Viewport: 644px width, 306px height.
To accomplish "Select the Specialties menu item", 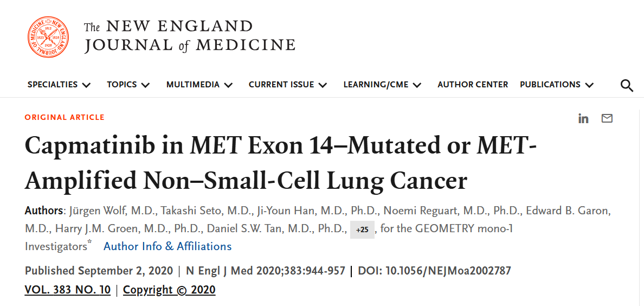I will point(53,85).
